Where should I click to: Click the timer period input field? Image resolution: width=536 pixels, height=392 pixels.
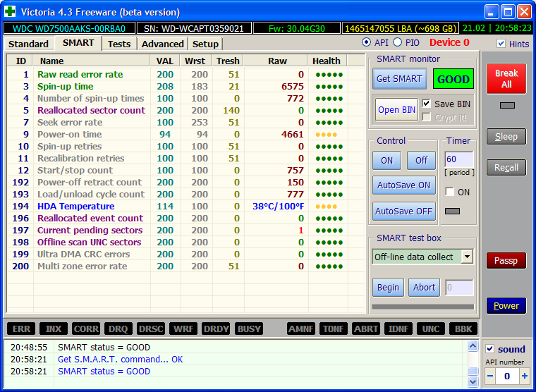[459, 159]
